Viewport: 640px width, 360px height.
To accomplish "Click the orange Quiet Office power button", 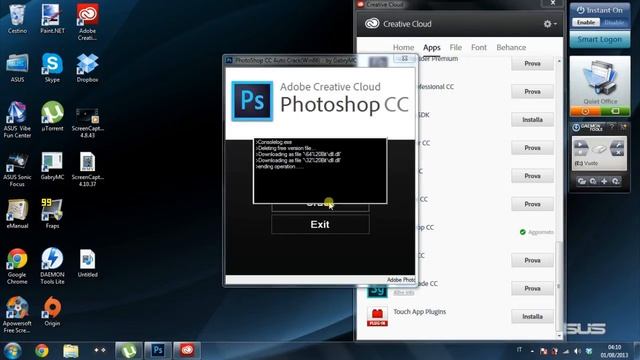I will pyautogui.click(x=585, y=111).
